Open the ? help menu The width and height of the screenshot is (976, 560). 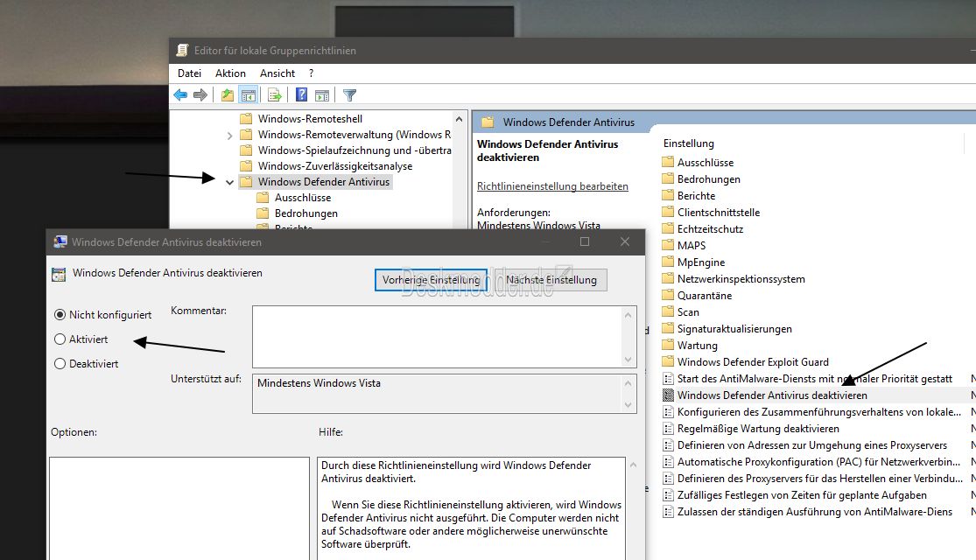312,73
